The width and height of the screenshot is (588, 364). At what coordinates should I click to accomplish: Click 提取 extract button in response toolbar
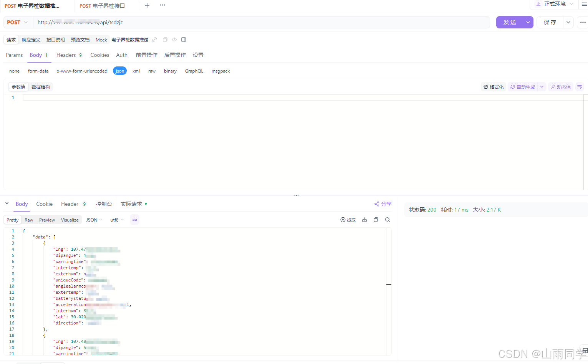(348, 220)
